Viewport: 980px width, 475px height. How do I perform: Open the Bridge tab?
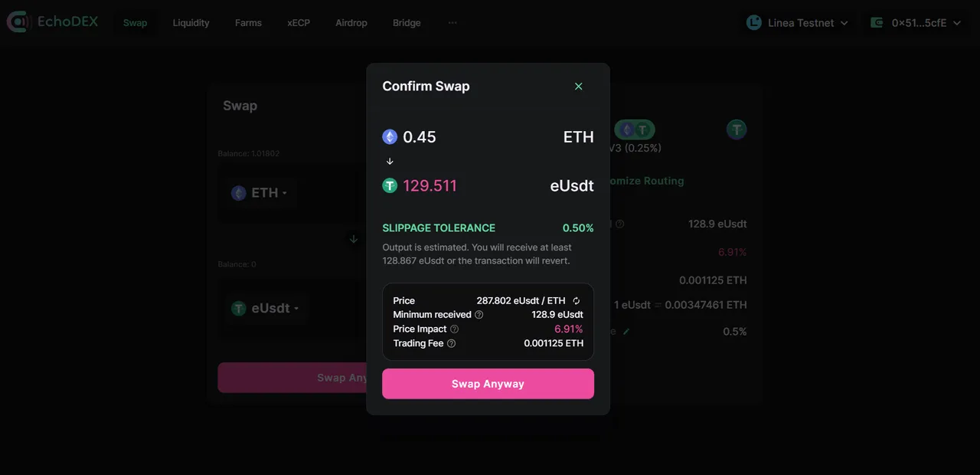point(407,23)
